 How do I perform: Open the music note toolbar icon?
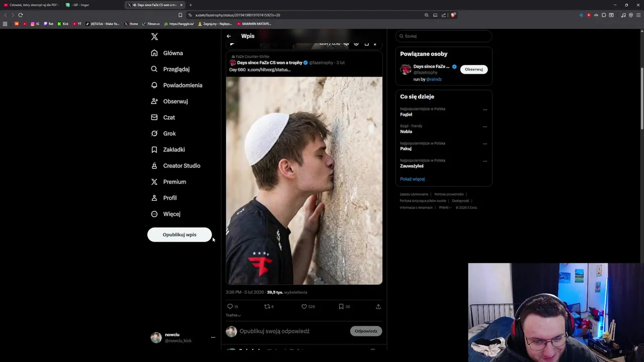[623, 15]
